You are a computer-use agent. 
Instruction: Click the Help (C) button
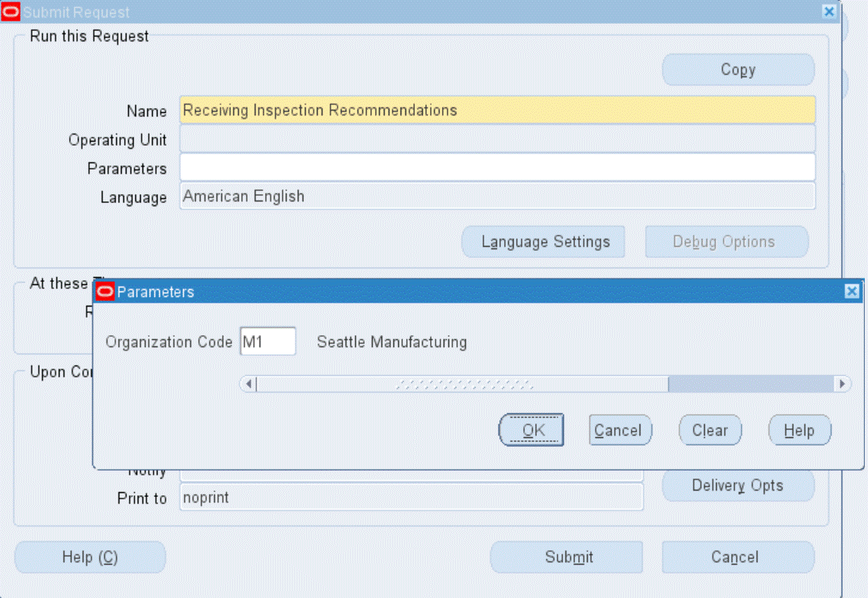pos(90,557)
